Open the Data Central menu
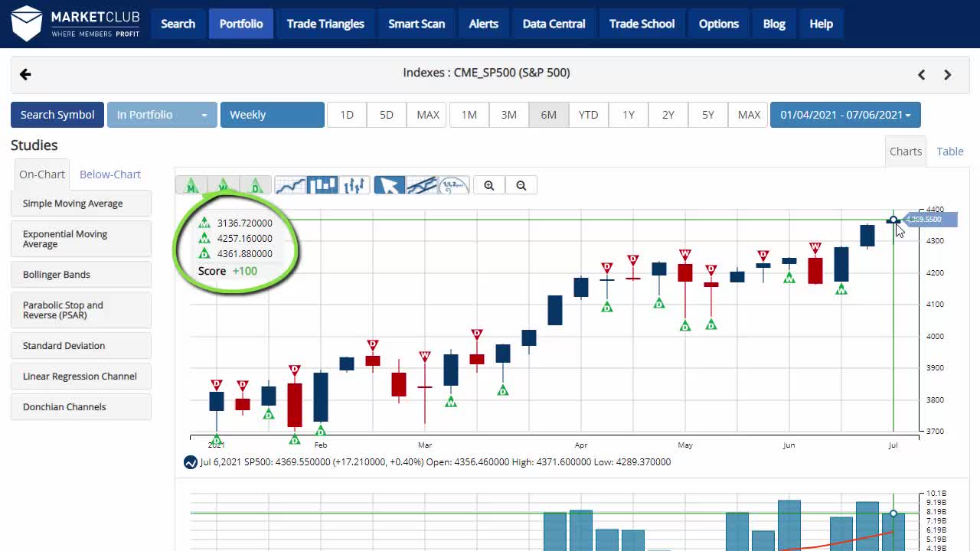 pos(554,24)
